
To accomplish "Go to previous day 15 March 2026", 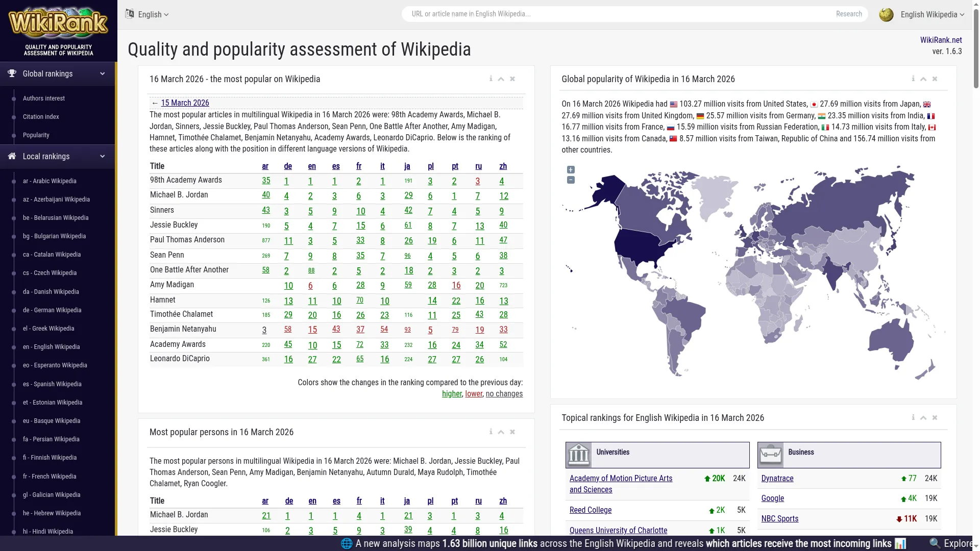I will pos(185,103).
